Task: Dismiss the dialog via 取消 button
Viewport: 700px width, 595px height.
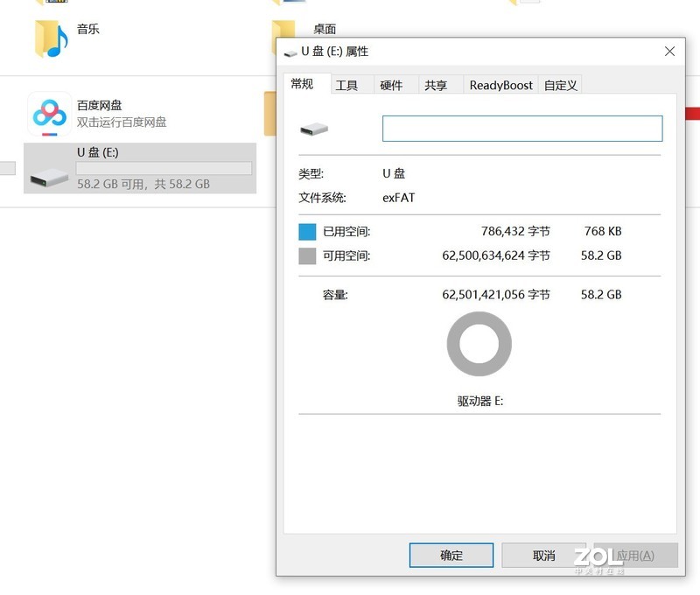Action: [542, 555]
